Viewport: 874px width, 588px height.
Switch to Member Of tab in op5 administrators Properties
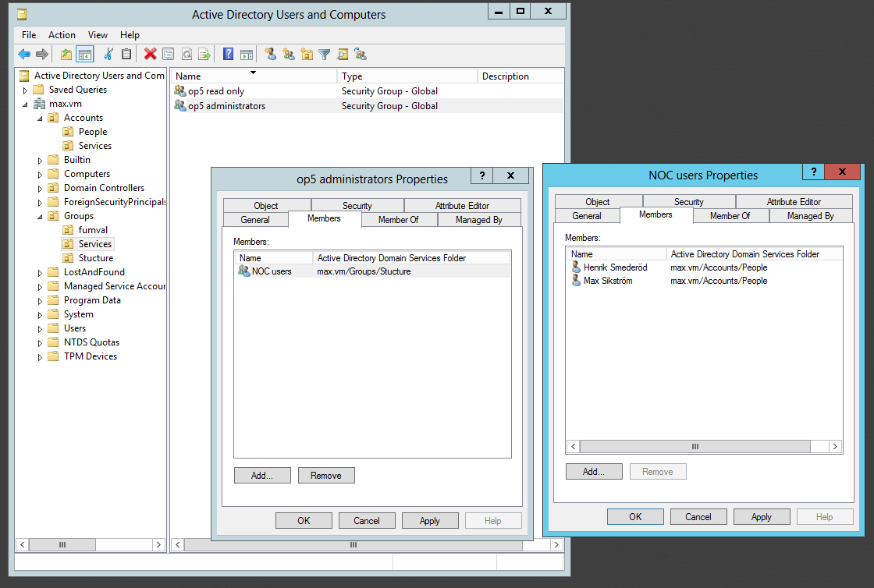pos(399,220)
